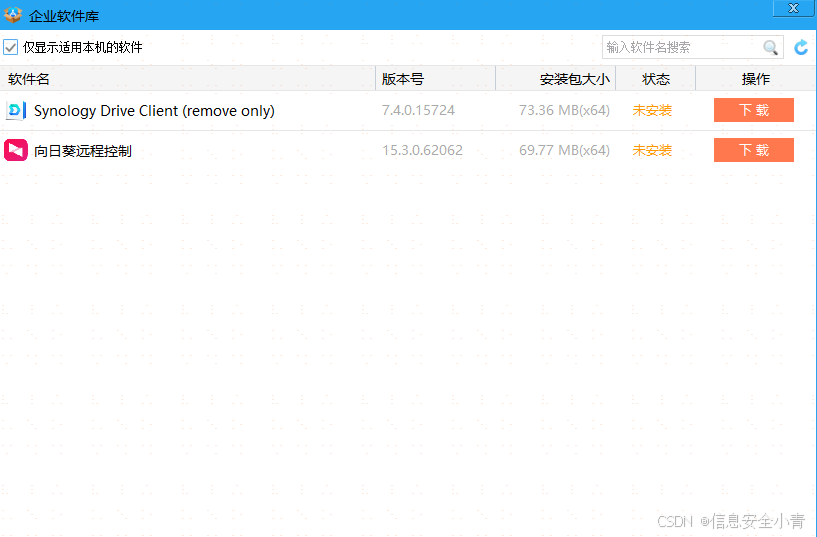Screen dimensions: 817x537
Task: Click the Synology Drive Client app icon
Action: click(16, 110)
